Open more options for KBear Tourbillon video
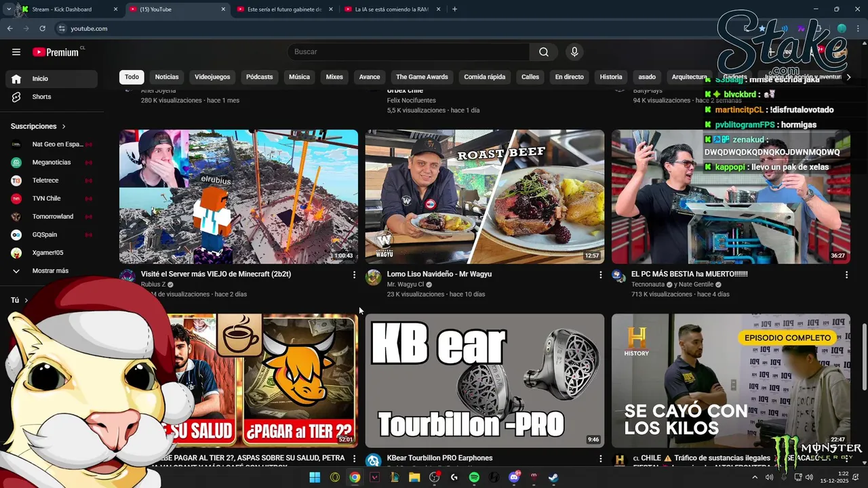Viewport: 868px width, 488px height. coord(600,459)
